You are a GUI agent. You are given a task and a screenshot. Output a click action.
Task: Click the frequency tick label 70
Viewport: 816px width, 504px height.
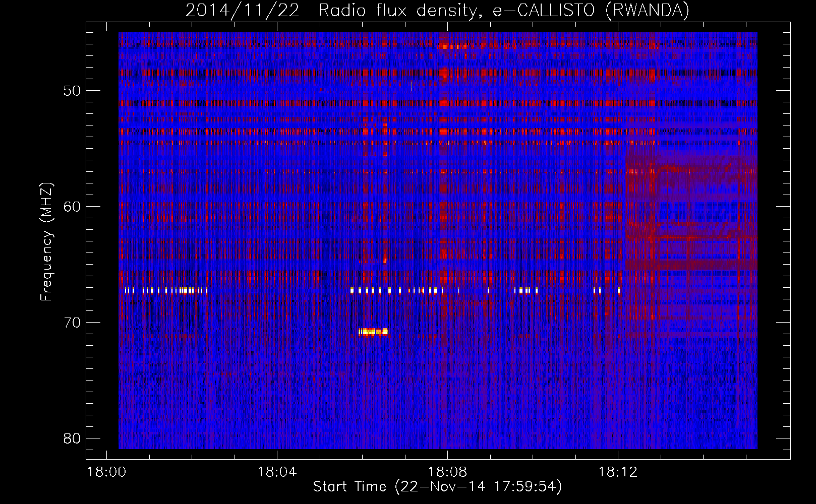point(72,323)
